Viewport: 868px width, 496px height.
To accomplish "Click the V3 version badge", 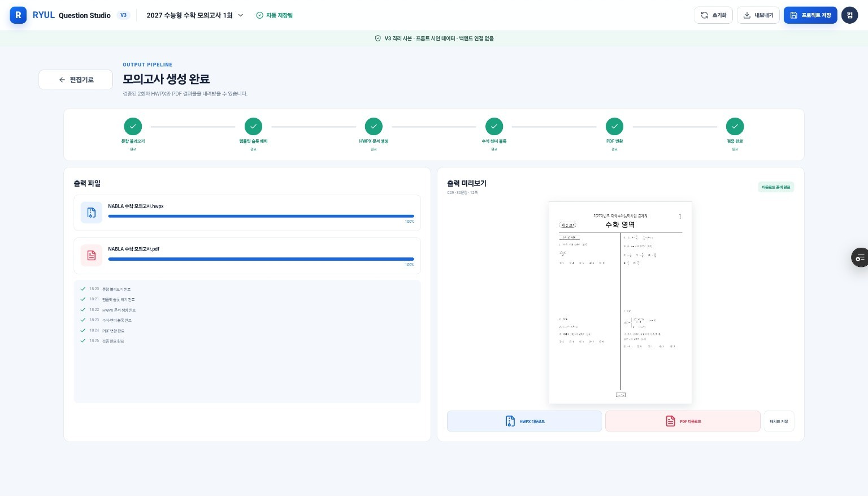I will click(x=123, y=15).
